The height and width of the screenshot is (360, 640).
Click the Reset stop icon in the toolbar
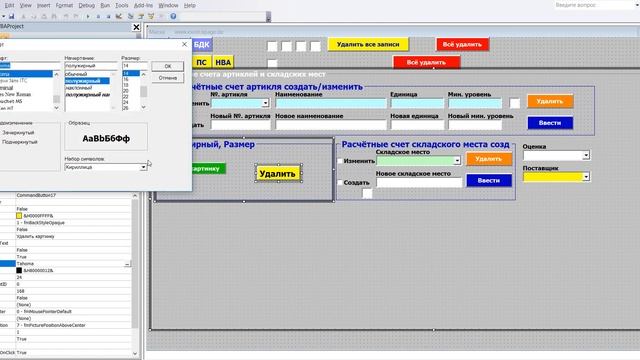tap(108, 16)
